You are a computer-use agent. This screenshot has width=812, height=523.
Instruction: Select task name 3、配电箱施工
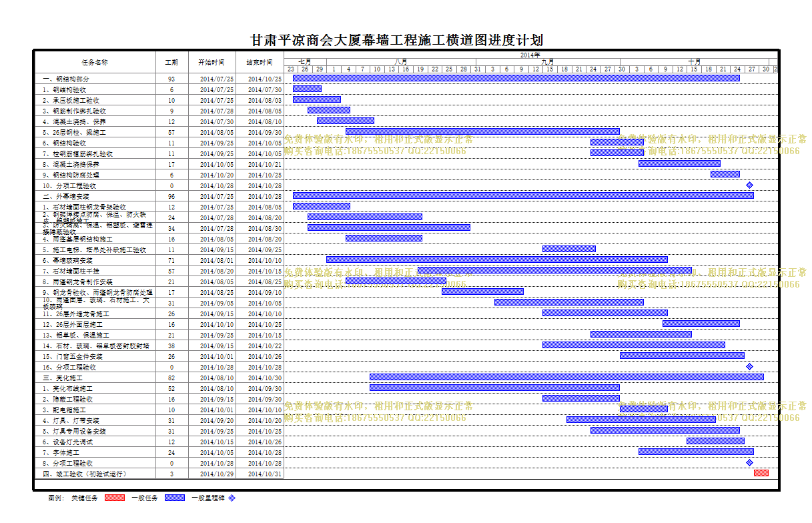coord(64,410)
